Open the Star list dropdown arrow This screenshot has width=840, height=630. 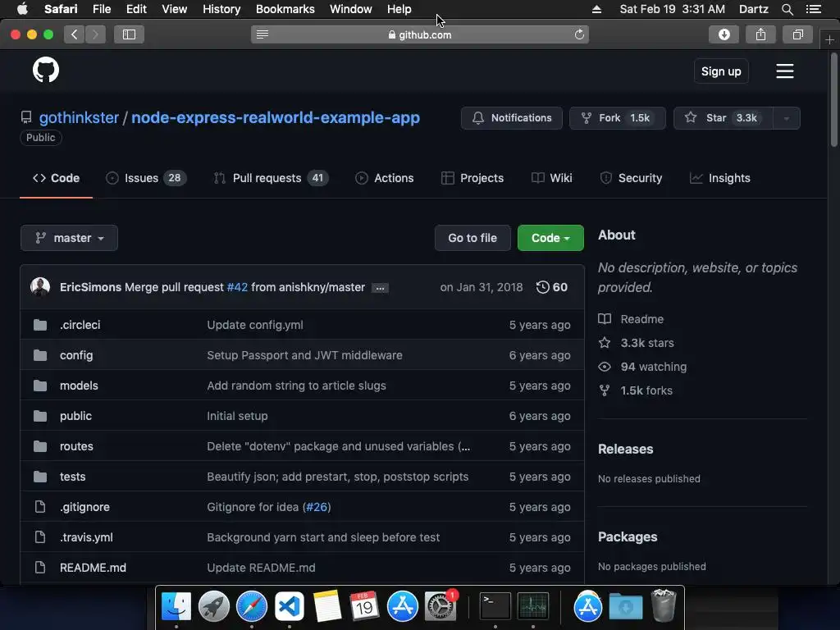[x=787, y=118]
